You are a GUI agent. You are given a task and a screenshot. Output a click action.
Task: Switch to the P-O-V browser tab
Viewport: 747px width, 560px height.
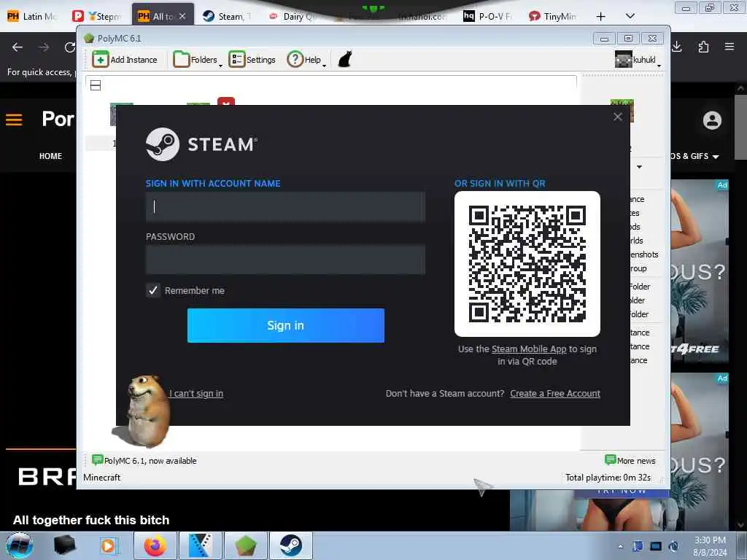click(x=488, y=16)
